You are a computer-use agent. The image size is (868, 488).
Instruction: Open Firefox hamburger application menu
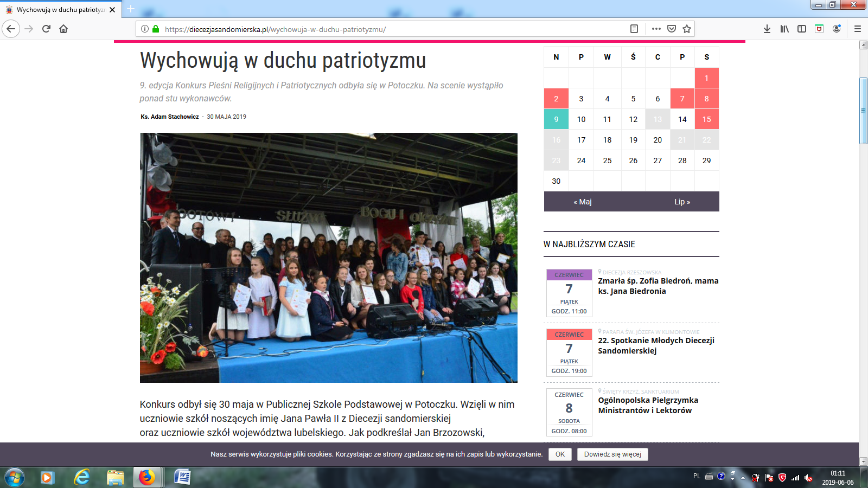[858, 29]
